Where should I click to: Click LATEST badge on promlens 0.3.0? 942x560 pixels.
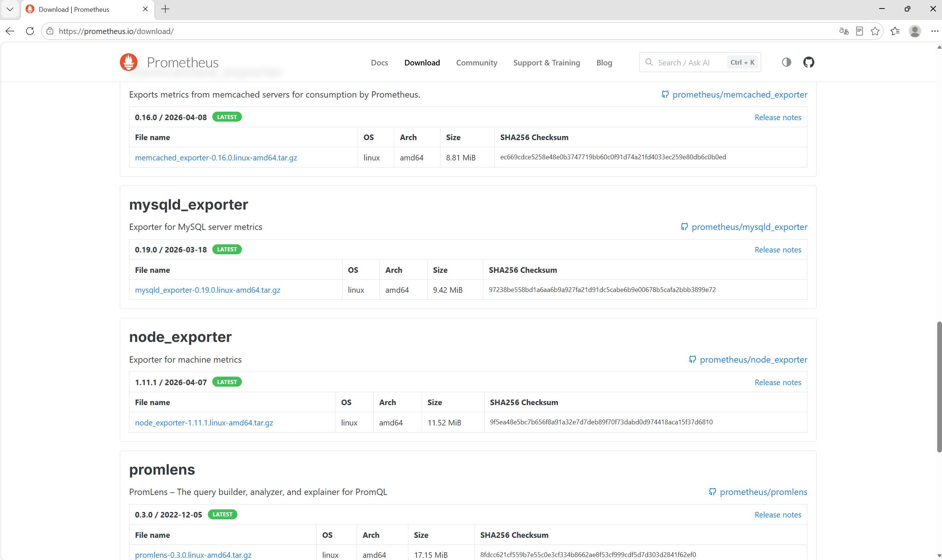click(222, 514)
